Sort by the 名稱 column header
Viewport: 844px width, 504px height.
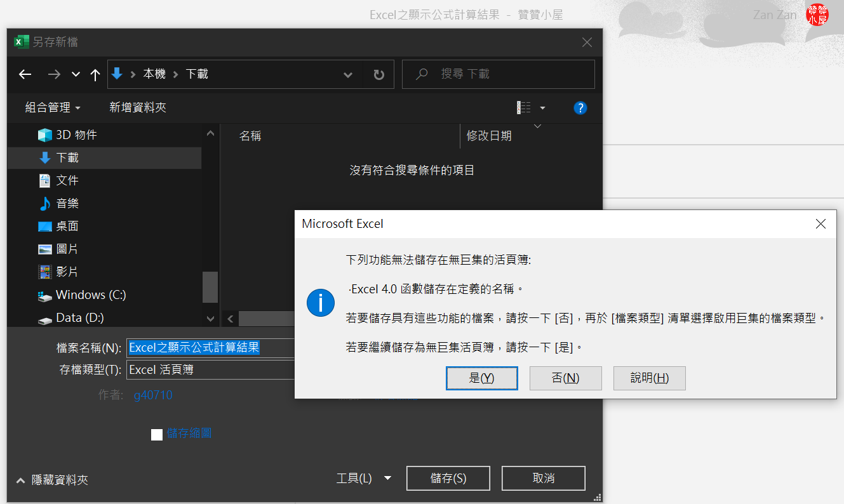[250, 136]
